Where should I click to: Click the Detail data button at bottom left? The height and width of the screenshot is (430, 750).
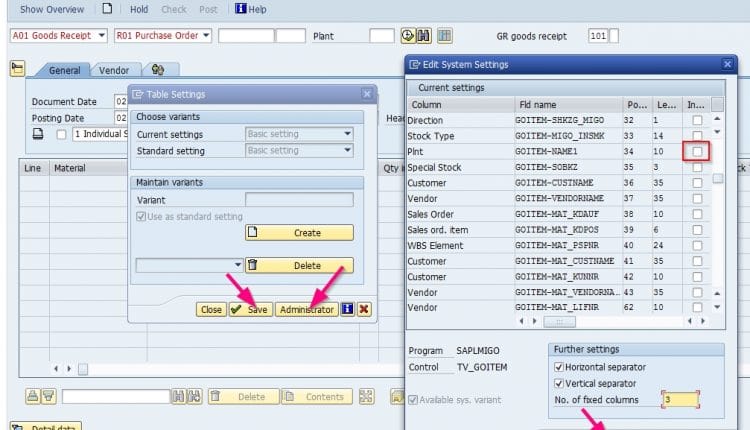[x=46, y=426]
